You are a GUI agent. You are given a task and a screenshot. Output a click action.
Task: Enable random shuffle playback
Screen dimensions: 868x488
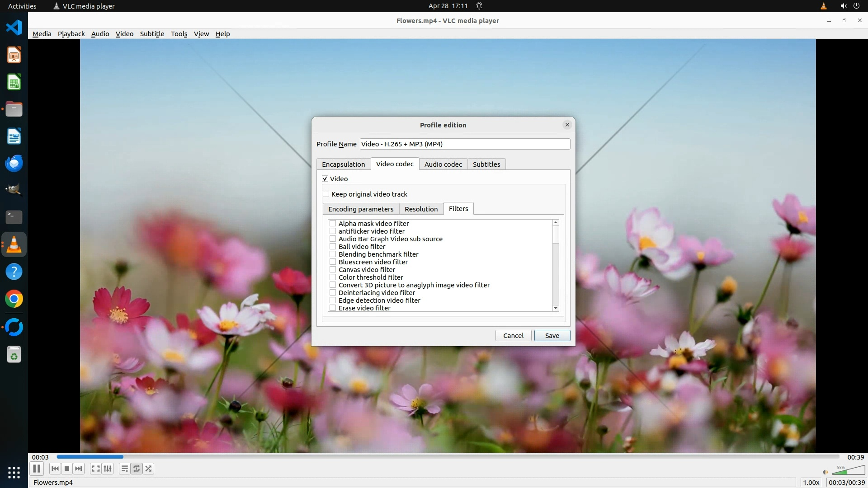[148, 469]
